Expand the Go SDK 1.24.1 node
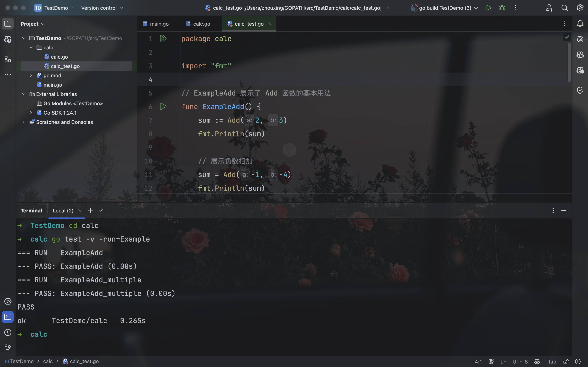This screenshot has width=588, height=367. [31, 113]
